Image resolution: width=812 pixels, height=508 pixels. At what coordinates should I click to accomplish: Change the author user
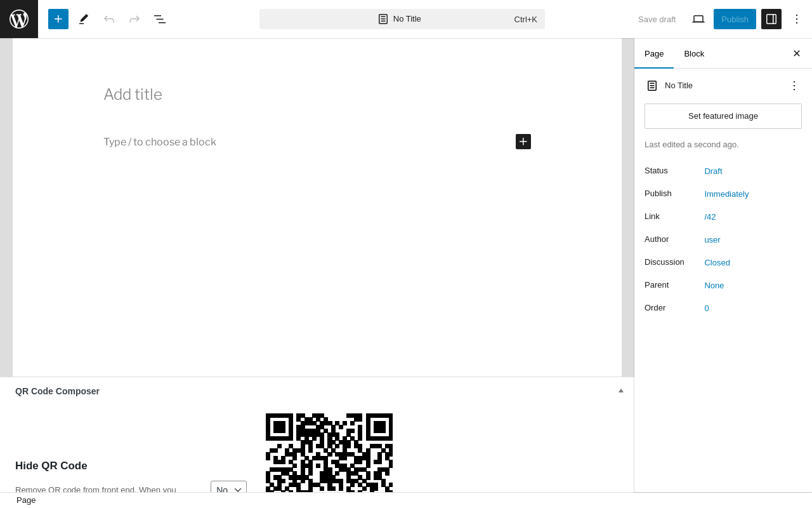coord(712,239)
